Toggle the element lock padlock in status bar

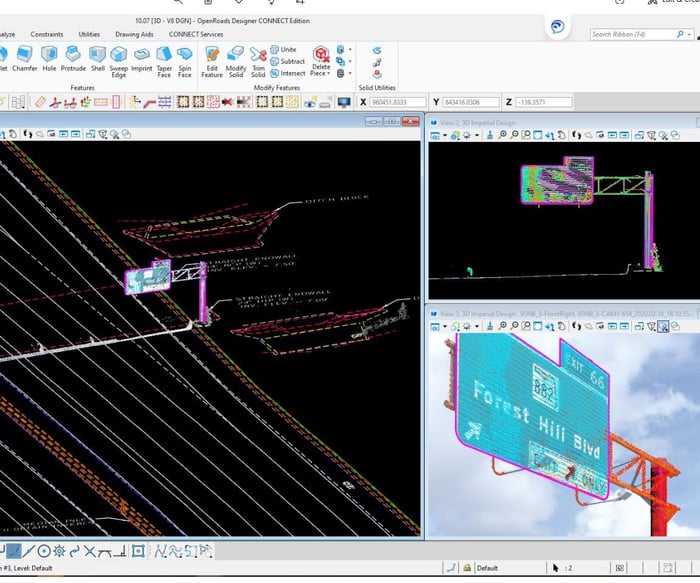tap(467, 568)
